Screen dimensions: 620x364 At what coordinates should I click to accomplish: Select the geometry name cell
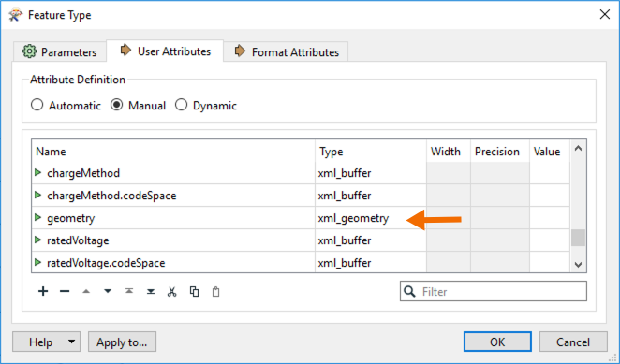click(x=173, y=218)
